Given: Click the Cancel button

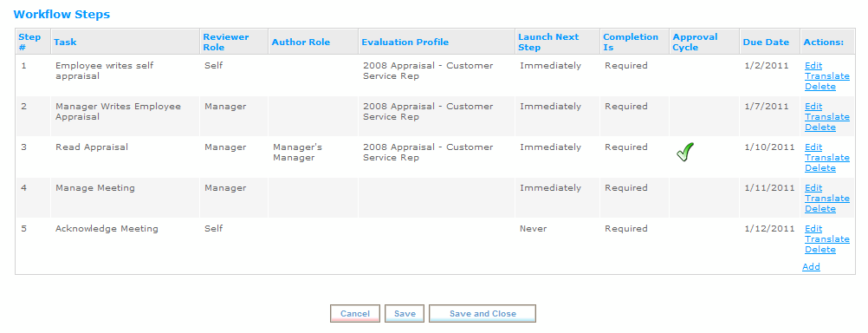Looking at the screenshot, I should (355, 314).
